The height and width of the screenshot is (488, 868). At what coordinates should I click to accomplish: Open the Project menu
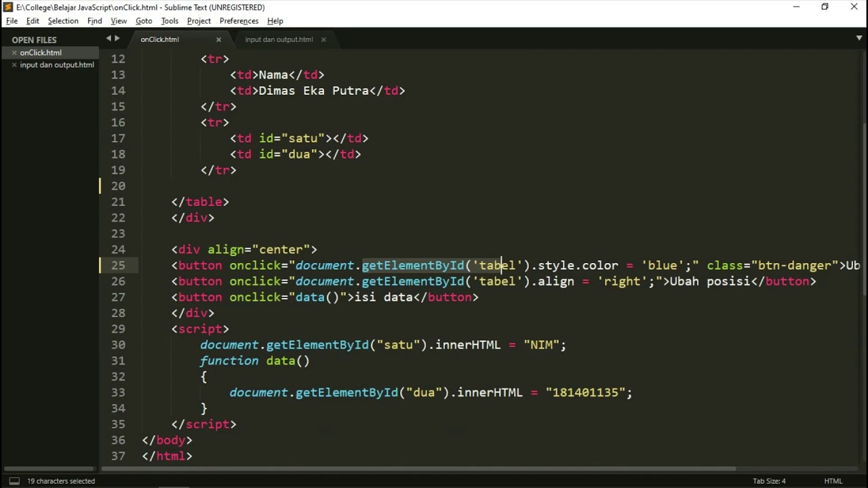[199, 21]
